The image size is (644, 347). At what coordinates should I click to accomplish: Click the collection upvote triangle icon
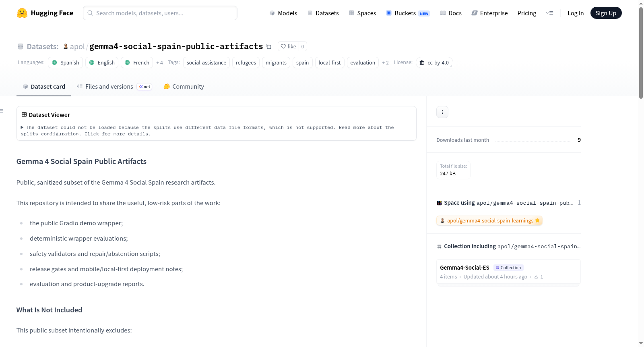coord(536,277)
